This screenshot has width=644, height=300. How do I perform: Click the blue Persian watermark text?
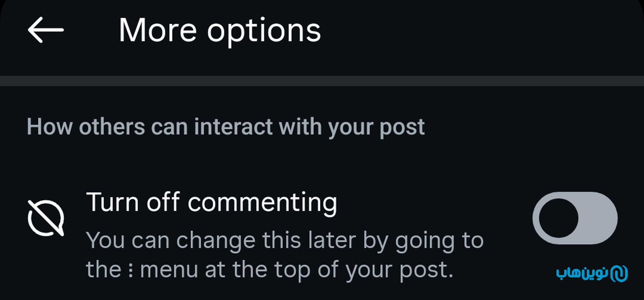pyautogui.click(x=582, y=273)
